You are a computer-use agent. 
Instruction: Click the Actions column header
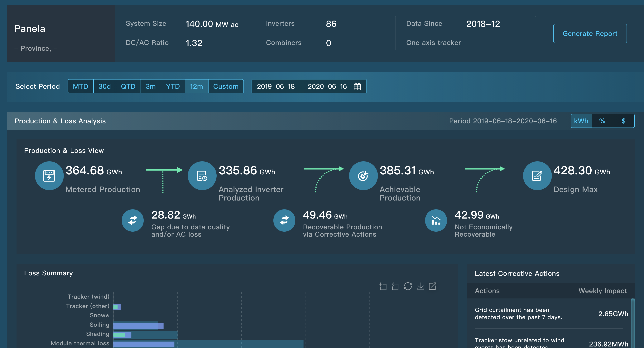(x=487, y=291)
